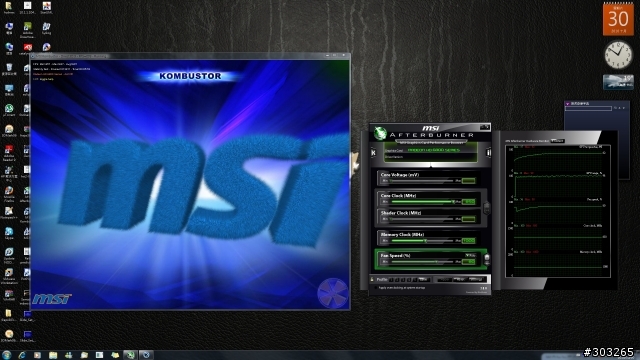Open Internet Explorer from taskbar

pyautogui.click(x=22, y=355)
